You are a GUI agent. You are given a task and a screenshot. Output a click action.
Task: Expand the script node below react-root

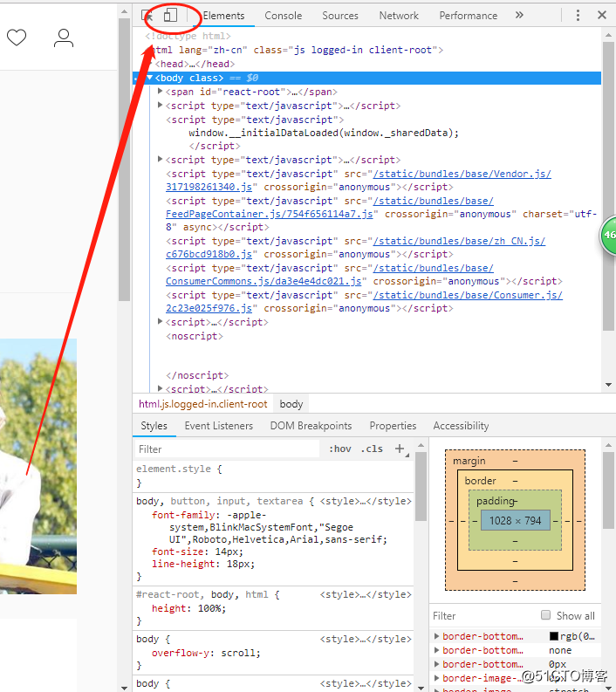[161, 105]
